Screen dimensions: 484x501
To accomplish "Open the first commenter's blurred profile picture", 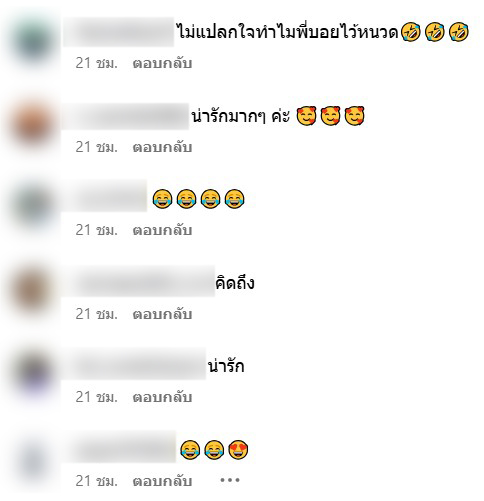I will coord(32,41).
